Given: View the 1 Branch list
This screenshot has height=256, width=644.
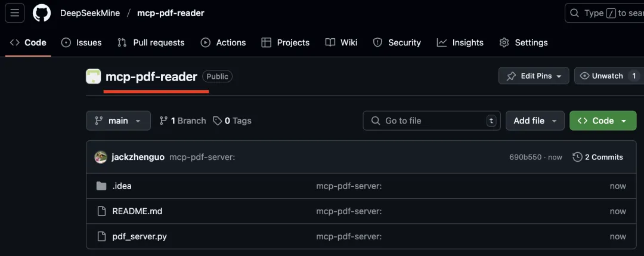Looking at the screenshot, I should pos(183,121).
